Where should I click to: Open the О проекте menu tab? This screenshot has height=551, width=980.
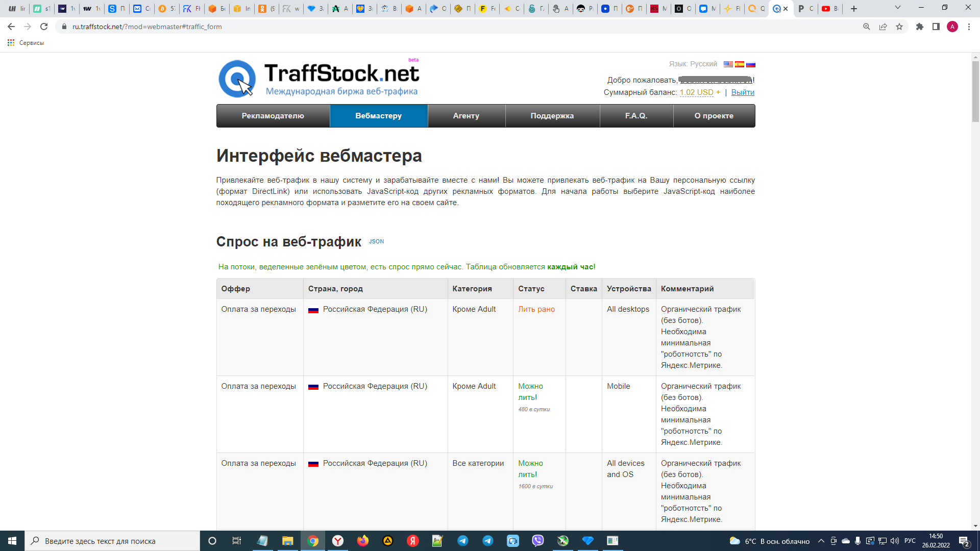click(714, 116)
